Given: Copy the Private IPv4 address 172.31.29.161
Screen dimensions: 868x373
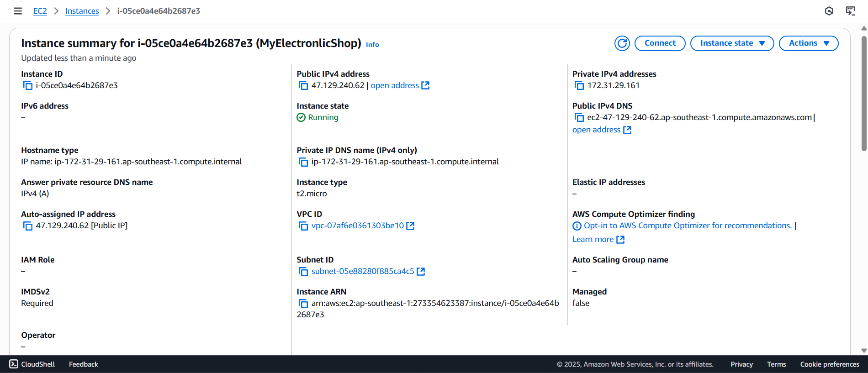Looking at the screenshot, I should tap(579, 85).
